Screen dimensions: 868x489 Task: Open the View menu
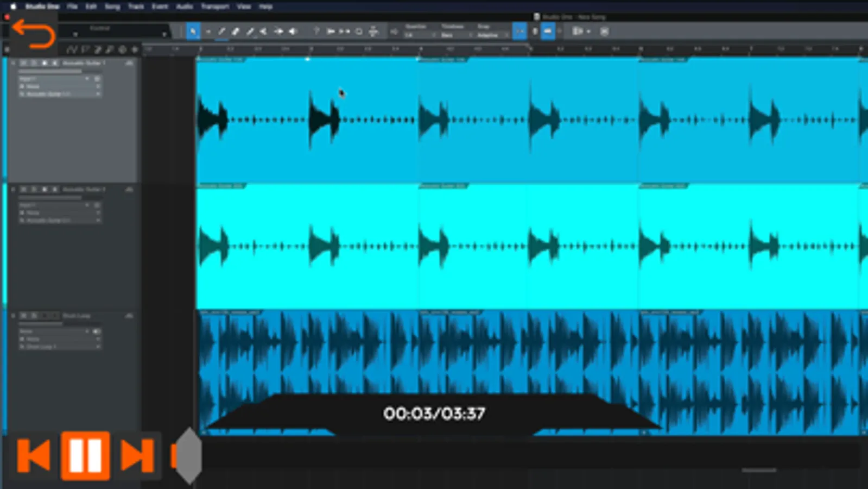(x=244, y=7)
